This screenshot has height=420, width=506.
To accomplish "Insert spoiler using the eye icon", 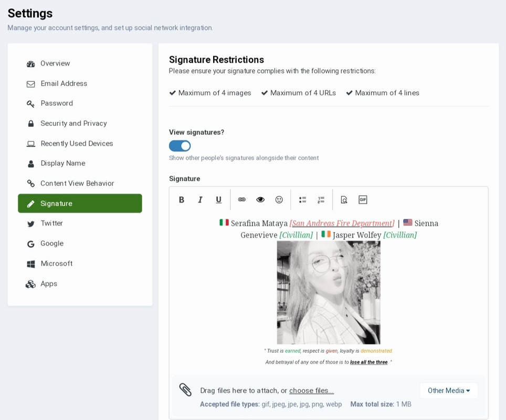I will [x=260, y=200].
